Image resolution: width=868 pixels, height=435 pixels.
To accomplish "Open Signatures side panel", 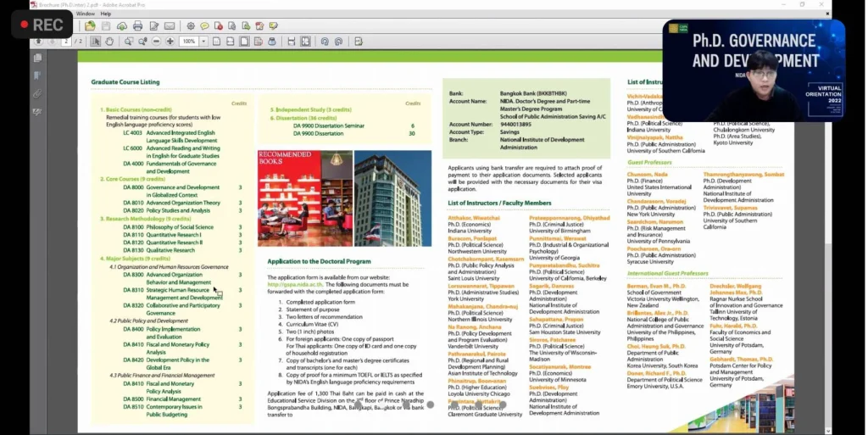I will click(37, 112).
